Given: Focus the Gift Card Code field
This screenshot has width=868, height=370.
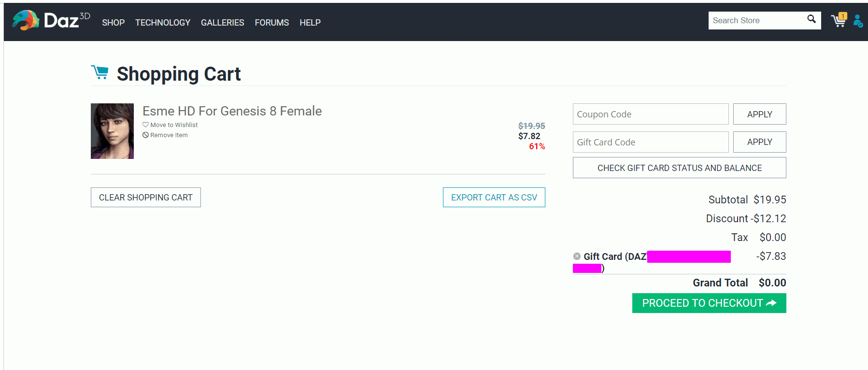Looking at the screenshot, I should click(650, 142).
